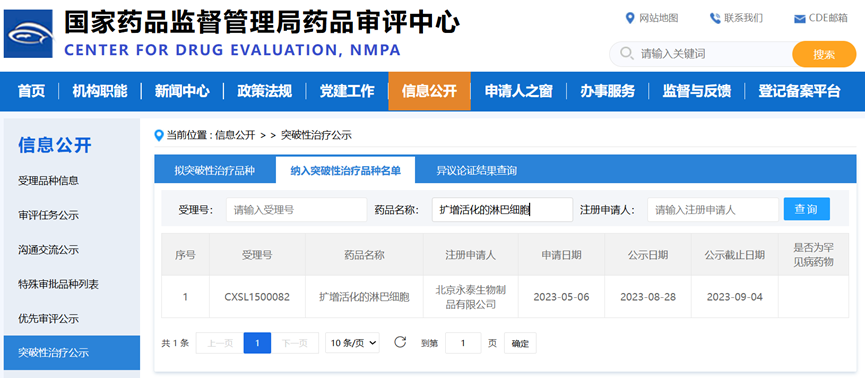Open the 10 条/页 page size dropdown

[352, 343]
